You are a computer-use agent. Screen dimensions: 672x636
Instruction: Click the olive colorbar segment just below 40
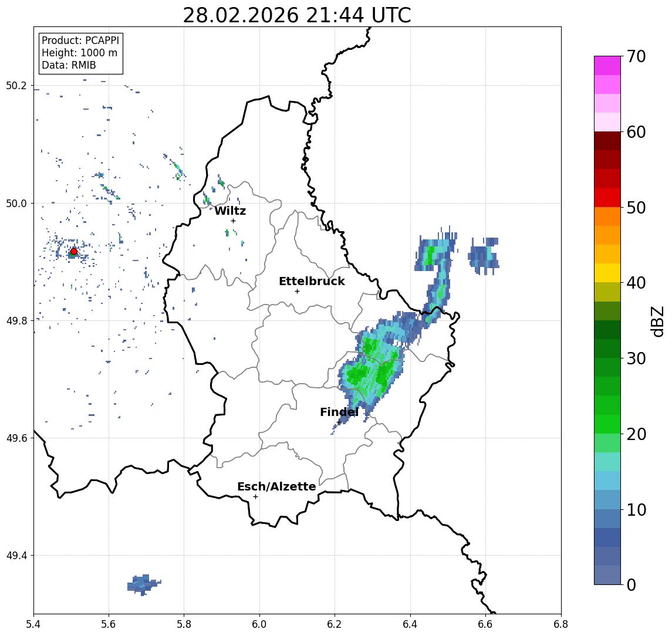click(x=607, y=292)
